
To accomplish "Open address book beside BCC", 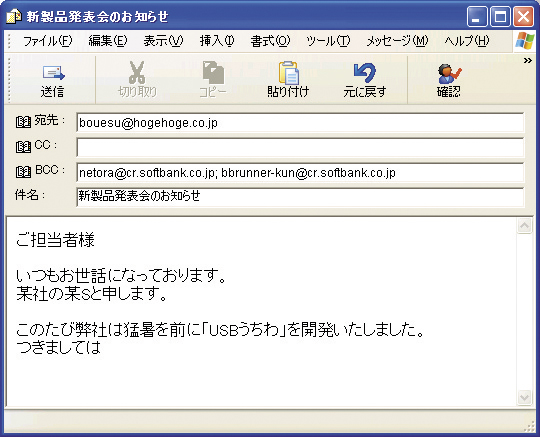I will (23, 171).
